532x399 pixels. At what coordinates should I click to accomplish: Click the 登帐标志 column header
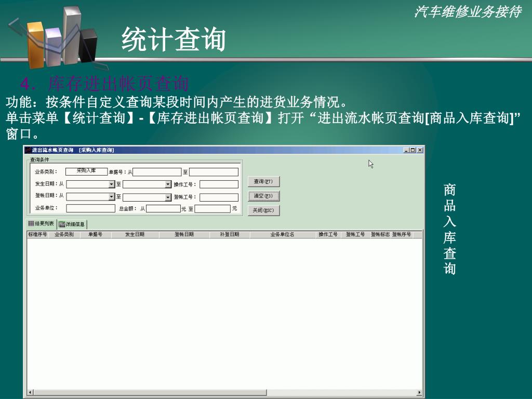pos(380,234)
